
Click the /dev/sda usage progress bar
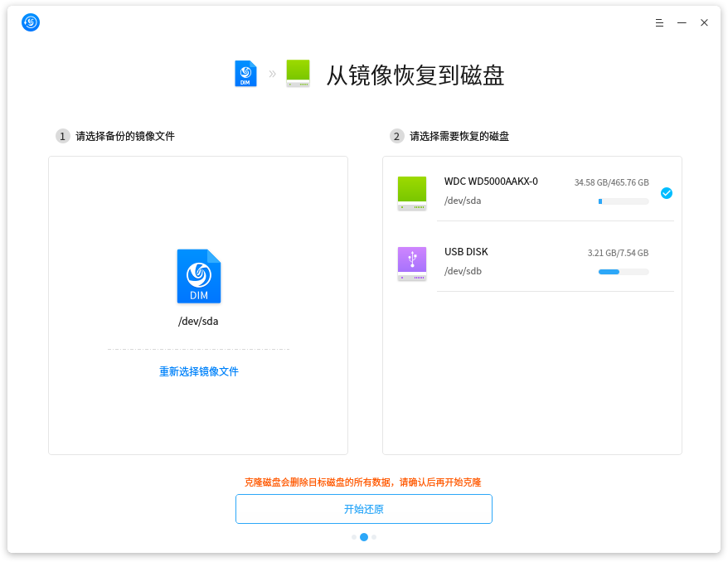pyautogui.click(x=623, y=201)
